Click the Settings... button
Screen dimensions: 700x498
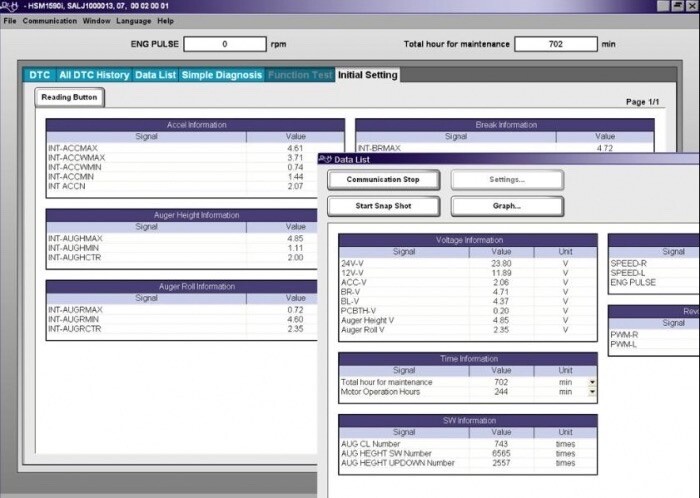(507, 179)
